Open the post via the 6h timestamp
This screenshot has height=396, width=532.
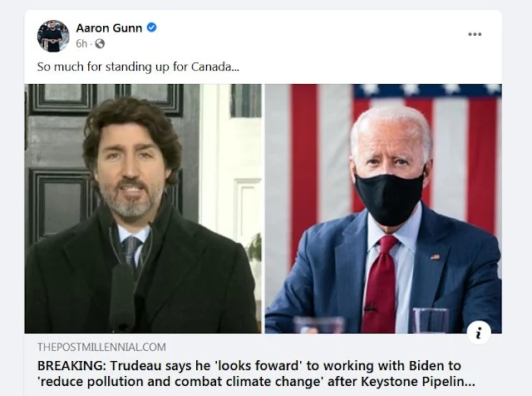[81, 44]
